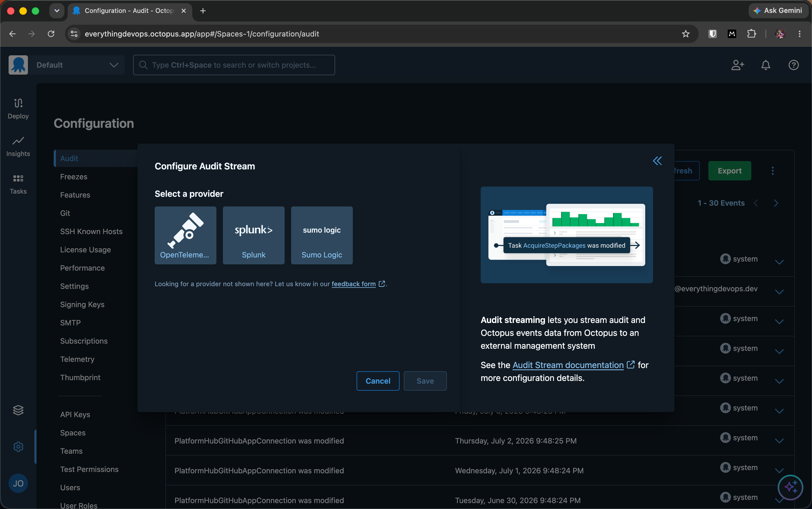The height and width of the screenshot is (509, 812).
Task: Click Ask Gemini button
Action: tap(778, 11)
